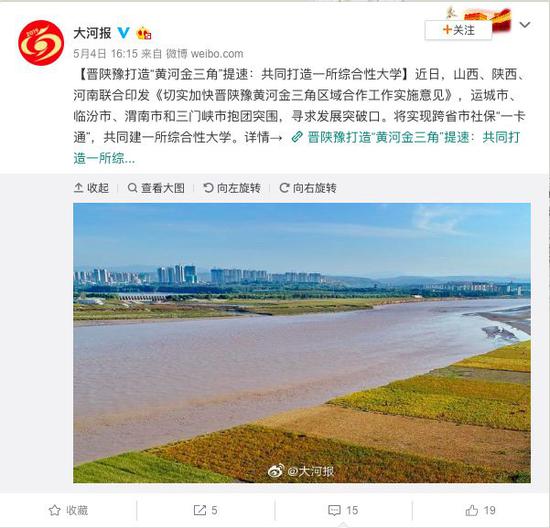The width and height of the screenshot is (550, 528).
Task: Open the 晋陕豫打造黄河金三角 article link
Action: pos(297,148)
